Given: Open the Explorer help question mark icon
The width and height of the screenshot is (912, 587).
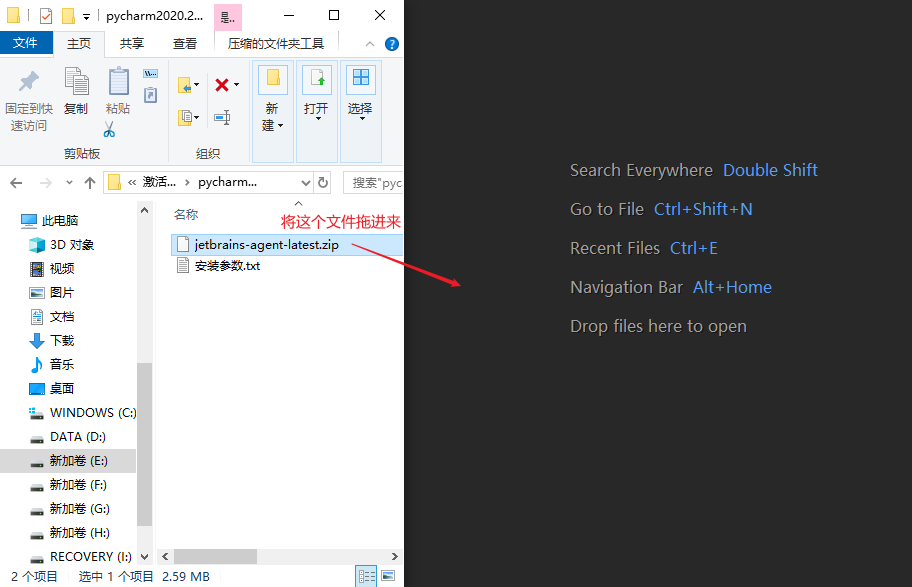Looking at the screenshot, I should point(392,44).
